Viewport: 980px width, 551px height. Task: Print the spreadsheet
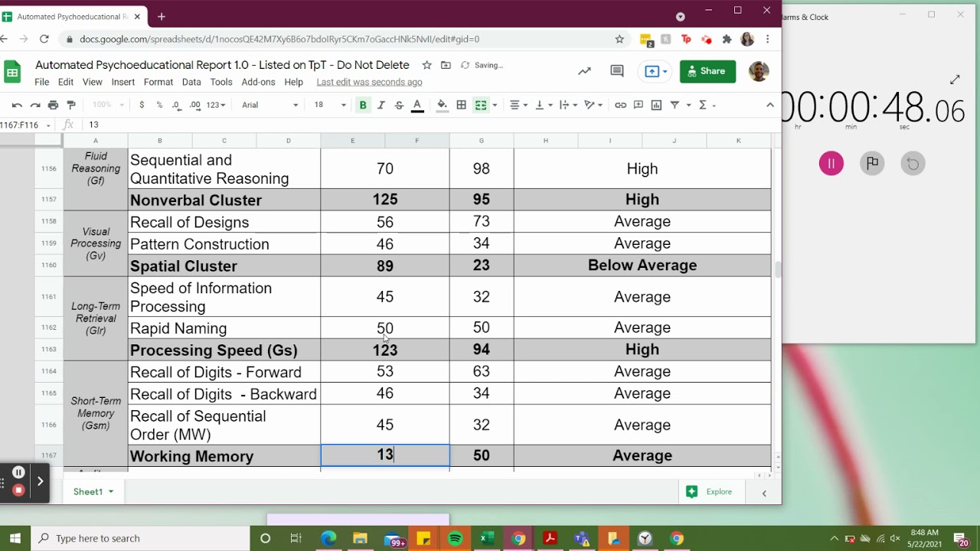[53, 105]
